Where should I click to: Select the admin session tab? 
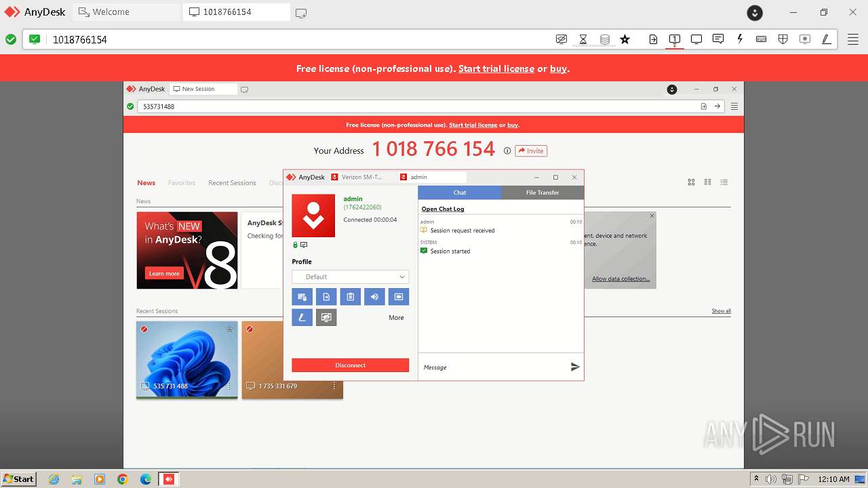431,177
